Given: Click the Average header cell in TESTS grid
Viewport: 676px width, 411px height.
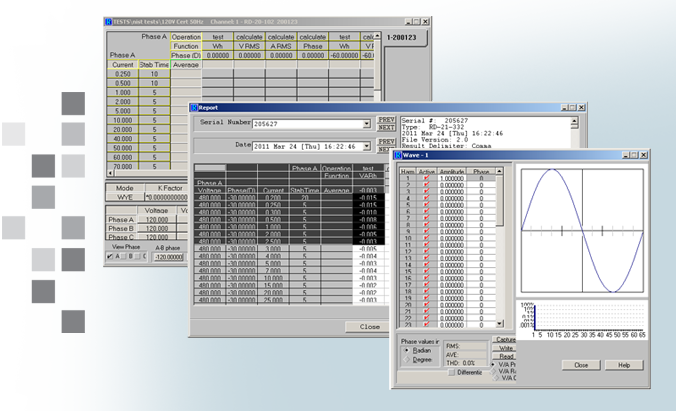Looking at the screenshot, I should 186,65.
